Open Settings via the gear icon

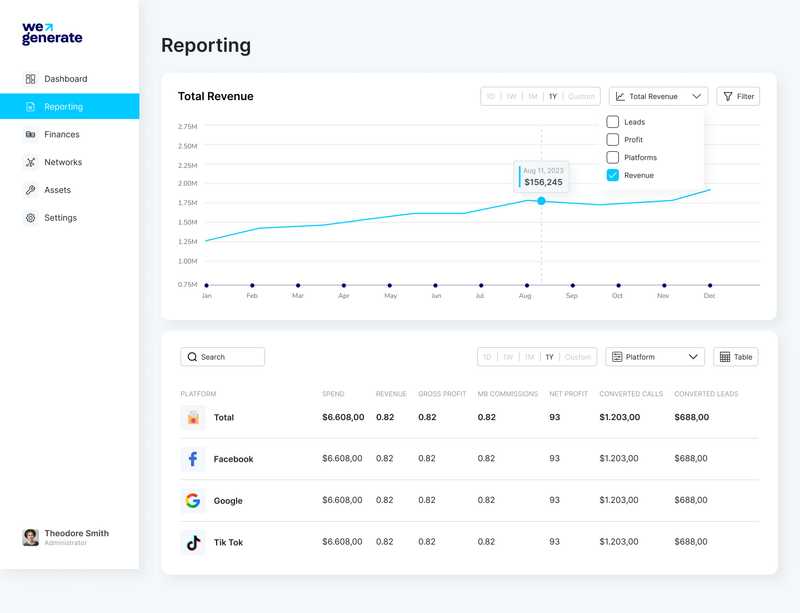coord(30,218)
